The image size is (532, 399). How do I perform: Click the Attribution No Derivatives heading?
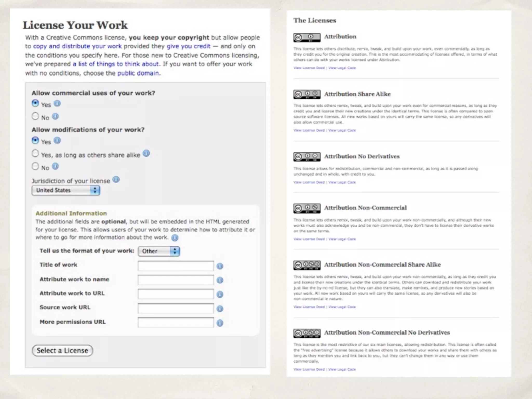tap(362, 156)
